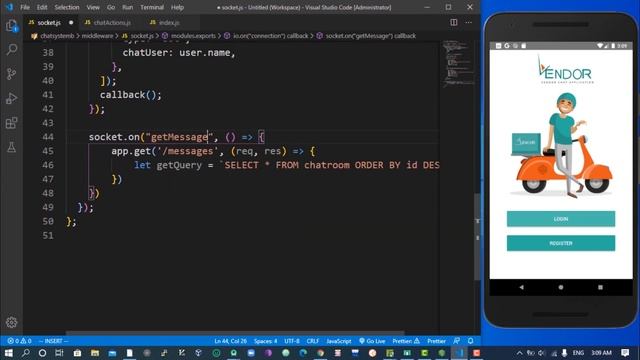Click ENG language indicator in tray
The image size is (640, 360).
[x=578, y=353]
